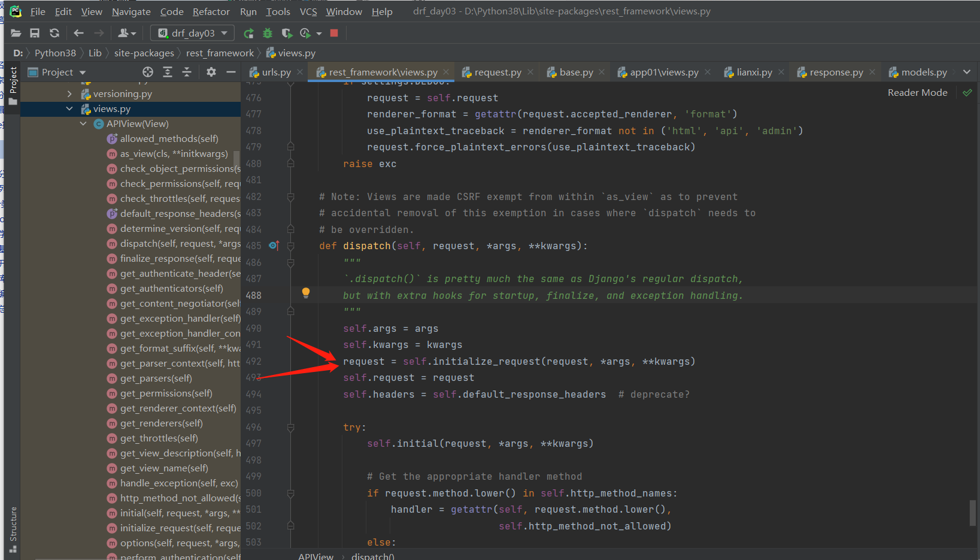Viewport: 980px width, 560px height.
Task: Collapse all items in Project panel
Action: click(x=187, y=72)
